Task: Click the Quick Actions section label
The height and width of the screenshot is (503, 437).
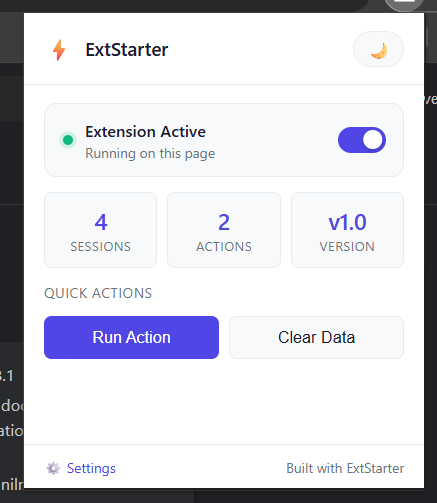Action: [x=98, y=293]
